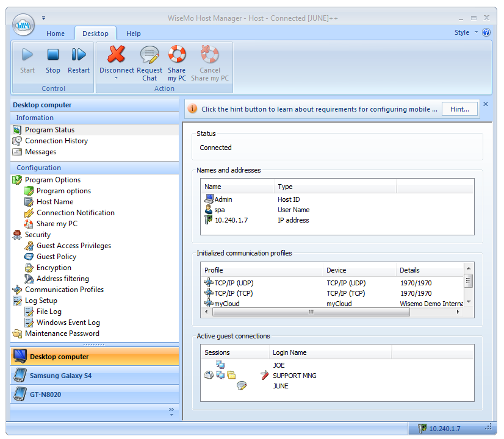Click the WiseMo application orb button
This screenshot has height=439, width=504.
pyautogui.click(x=23, y=25)
